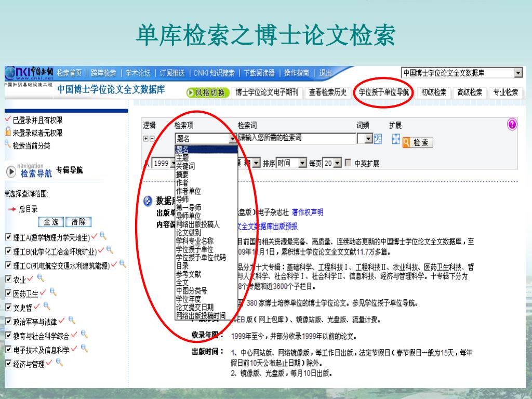Click magnifier icon next to 理工C
The width and height of the screenshot is (532, 399).
123,263
